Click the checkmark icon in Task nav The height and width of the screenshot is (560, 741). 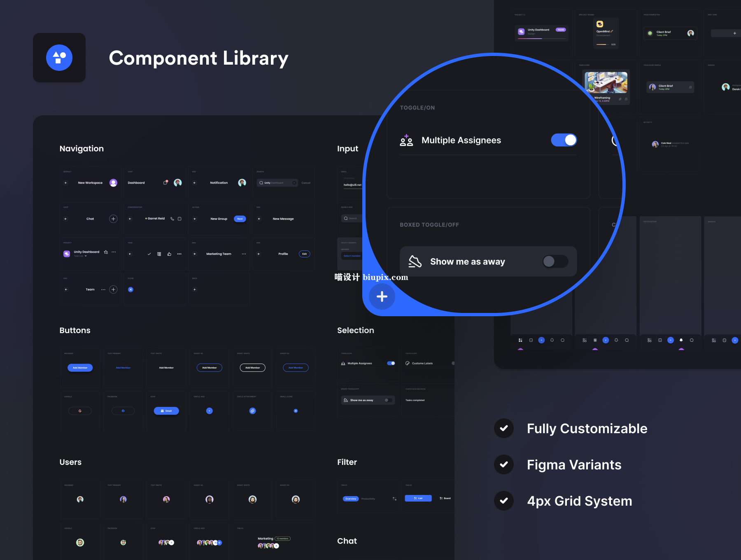149,254
